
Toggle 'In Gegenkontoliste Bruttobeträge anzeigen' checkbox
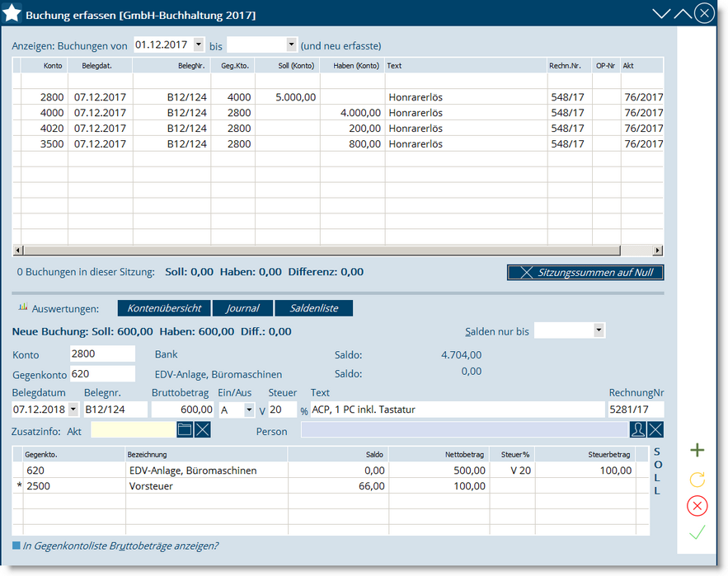pyautogui.click(x=16, y=546)
